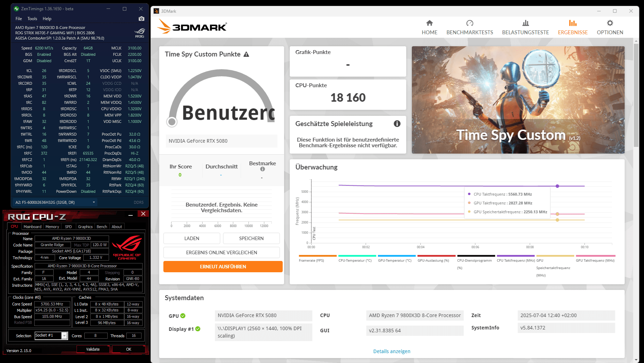
Task: Toggle the CPU-Dienstprogramm (%) legend series
Action: pyautogui.click(x=476, y=262)
